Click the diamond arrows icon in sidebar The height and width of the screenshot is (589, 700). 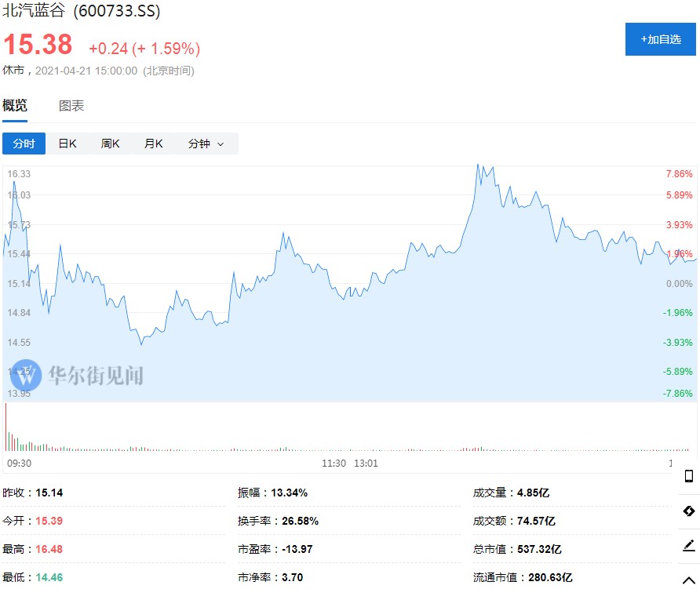pos(689,511)
